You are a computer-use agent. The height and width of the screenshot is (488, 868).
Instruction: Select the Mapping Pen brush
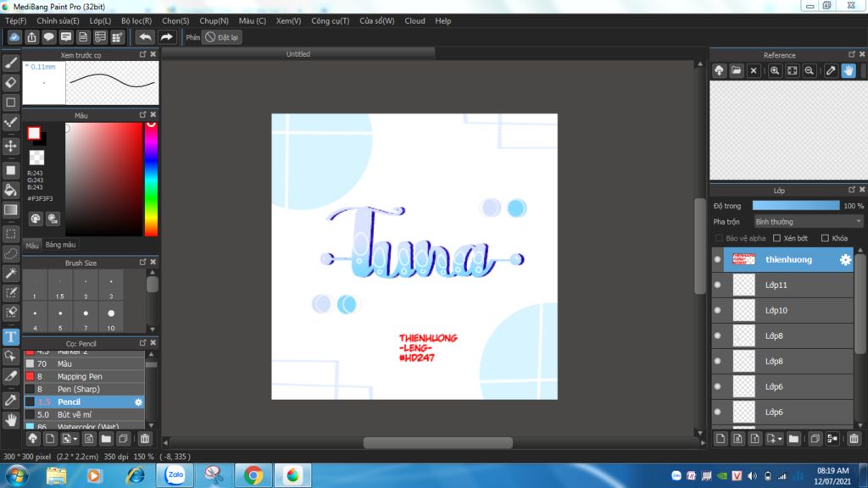(x=84, y=376)
